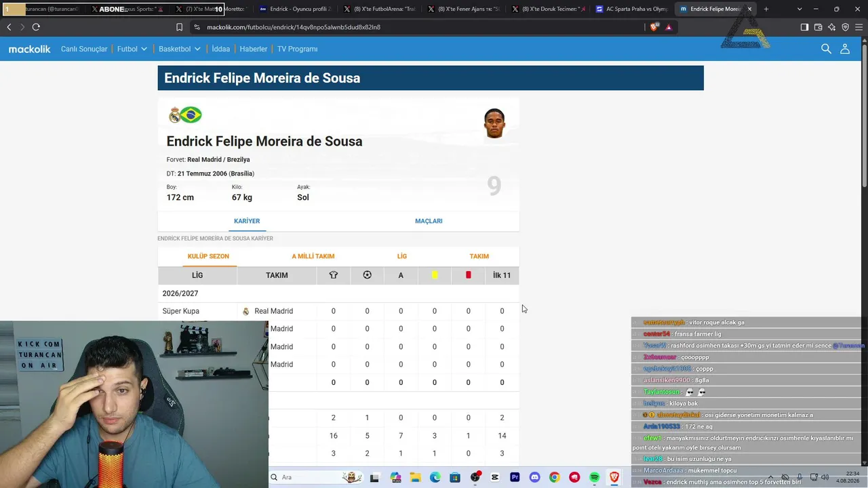868x488 pixels.
Task: Open the Brave Wallet icon
Action: pos(818,27)
